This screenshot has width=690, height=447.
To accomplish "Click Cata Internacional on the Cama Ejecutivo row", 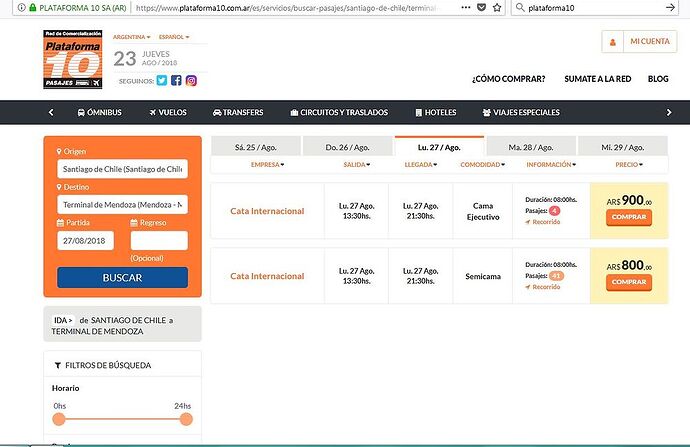I will [267, 211].
